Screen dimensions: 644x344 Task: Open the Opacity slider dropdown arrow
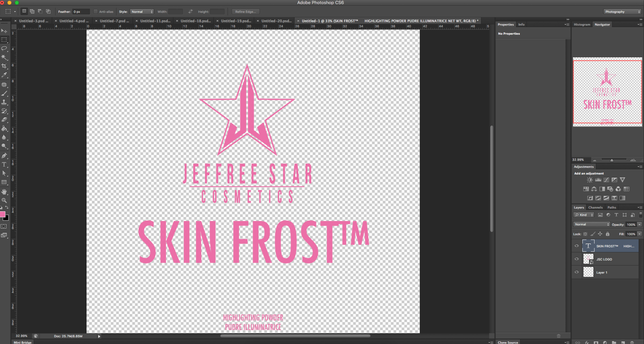(x=640, y=225)
